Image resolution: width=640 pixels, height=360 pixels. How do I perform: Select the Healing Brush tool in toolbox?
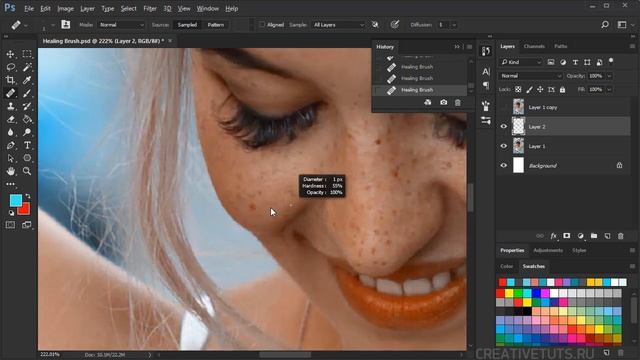click(11, 93)
